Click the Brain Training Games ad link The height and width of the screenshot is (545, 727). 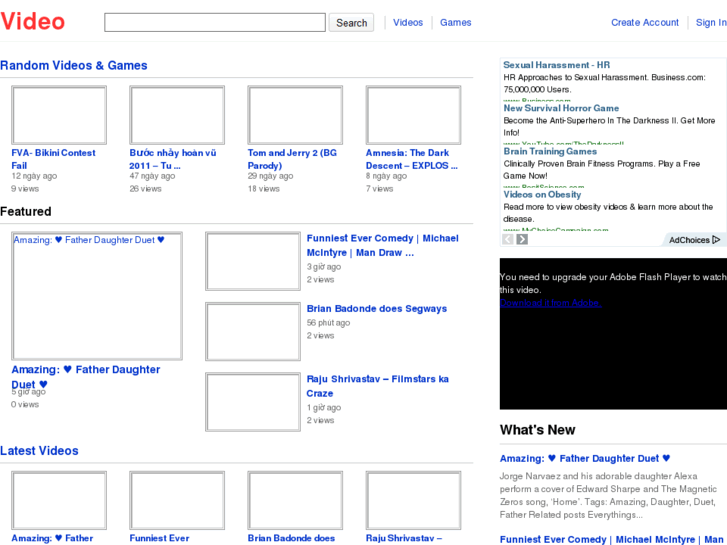click(x=550, y=152)
